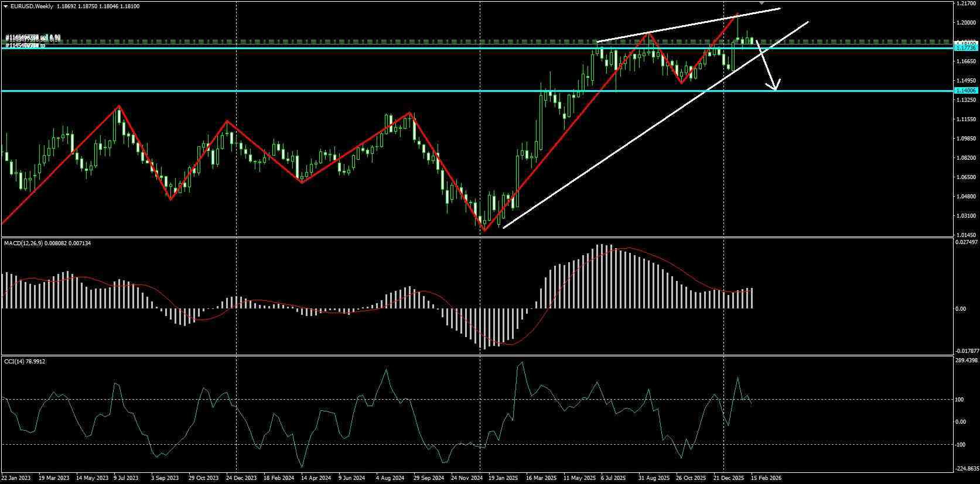
Task: Click the 1.11550 price scale value
Action: 965,119
